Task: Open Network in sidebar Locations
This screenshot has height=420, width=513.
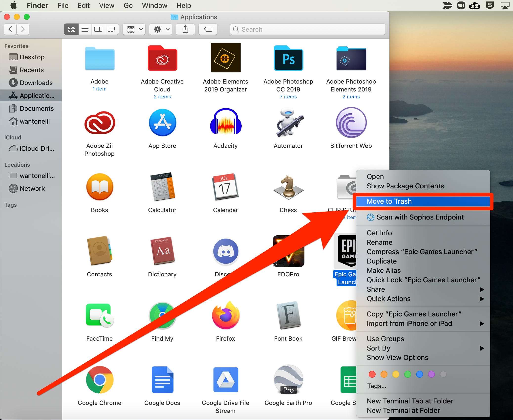Action: pyautogui.click(x=31, y=188)
